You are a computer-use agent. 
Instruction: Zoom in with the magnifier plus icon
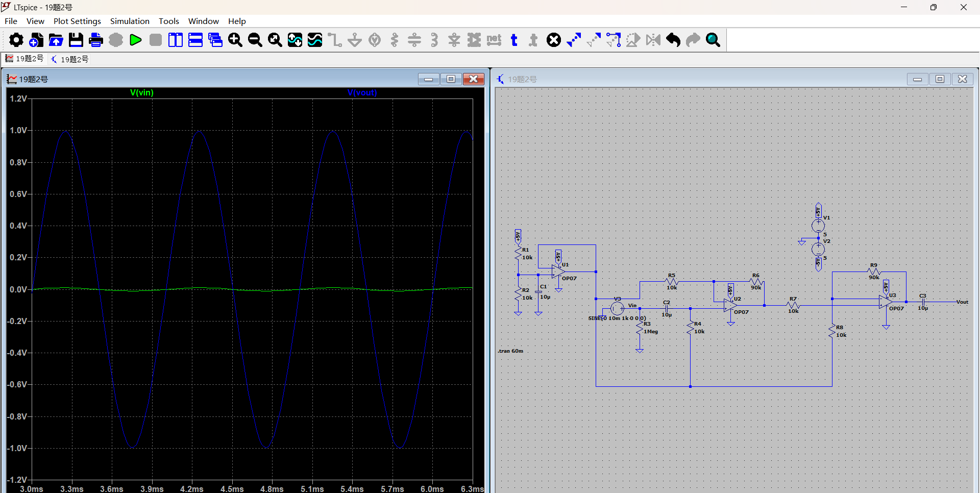[x=235, y=40]
